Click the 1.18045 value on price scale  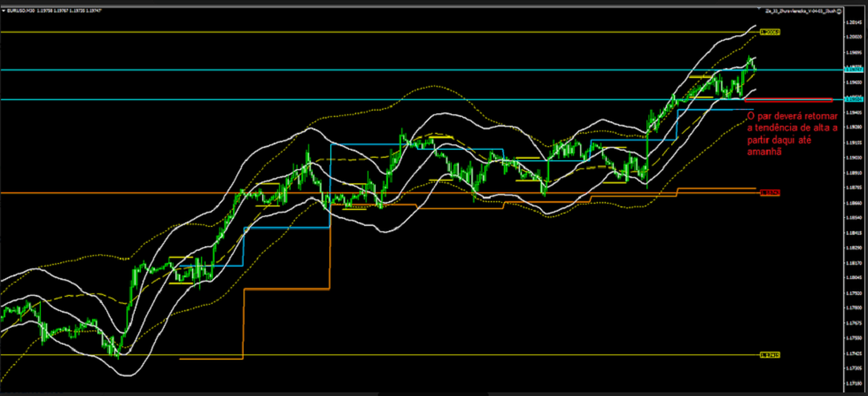(854, 277)
